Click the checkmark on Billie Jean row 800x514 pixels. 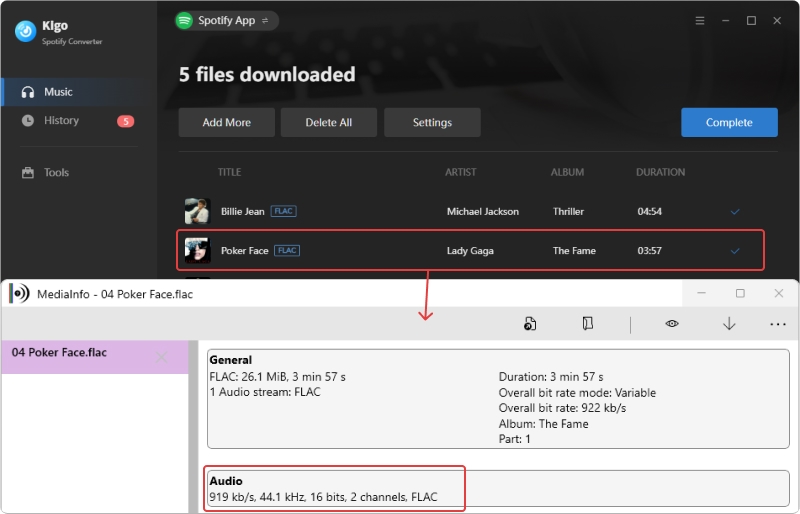735,211
